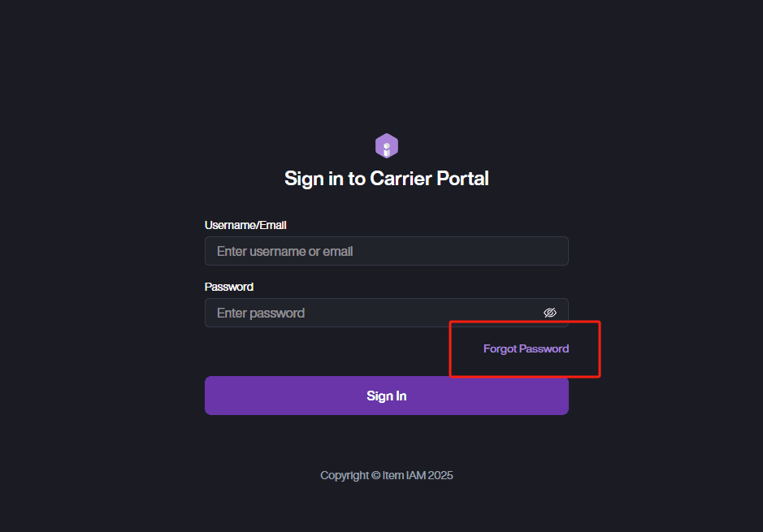The height and width of the screenshot is (532, 763).
Task: Click the Username/Email field label
Action: (245, 225)
